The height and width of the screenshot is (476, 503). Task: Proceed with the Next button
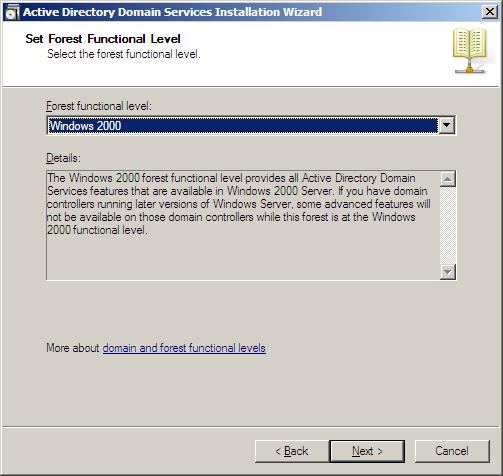coord(367,451)
